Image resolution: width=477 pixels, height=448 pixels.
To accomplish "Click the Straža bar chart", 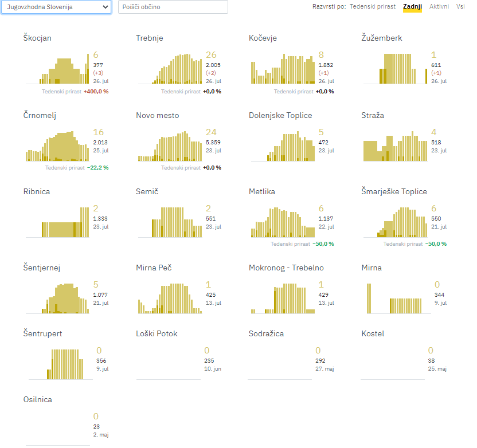I will tap(396, 146).
